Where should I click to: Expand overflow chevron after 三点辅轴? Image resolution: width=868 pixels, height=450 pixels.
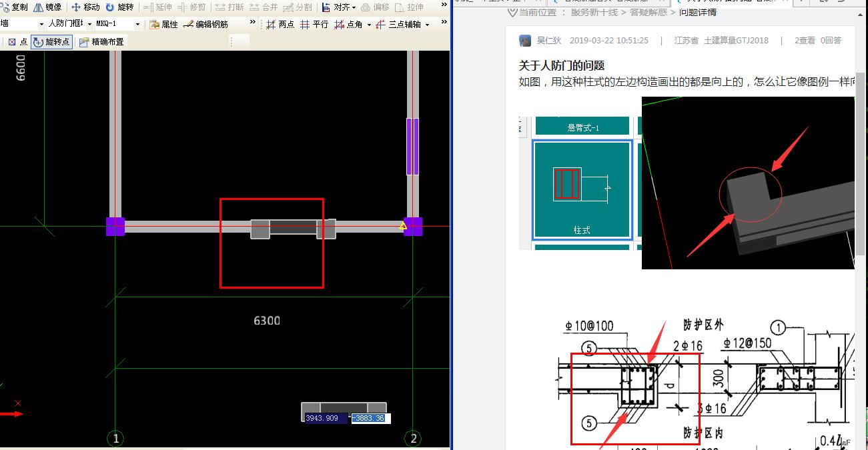444,23
